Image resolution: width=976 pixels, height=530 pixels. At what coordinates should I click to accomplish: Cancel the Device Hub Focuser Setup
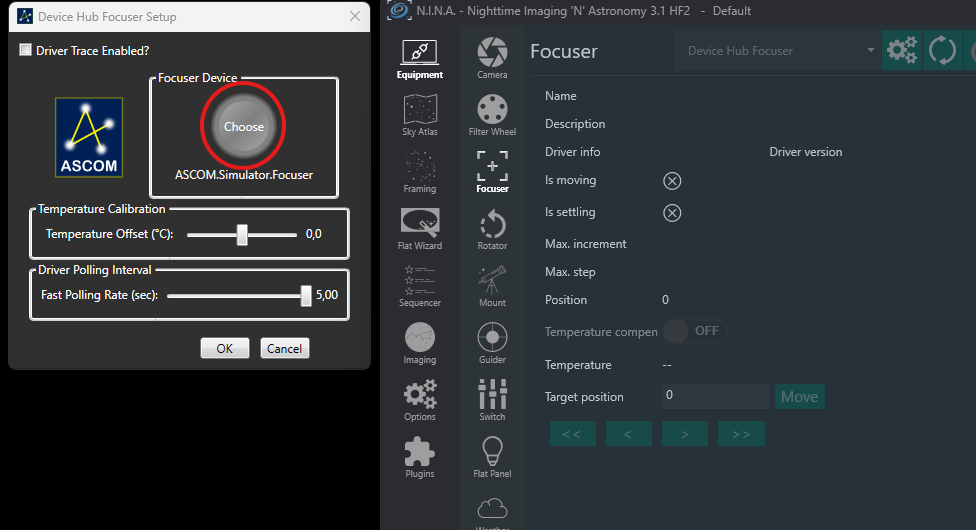coord(284,348)
